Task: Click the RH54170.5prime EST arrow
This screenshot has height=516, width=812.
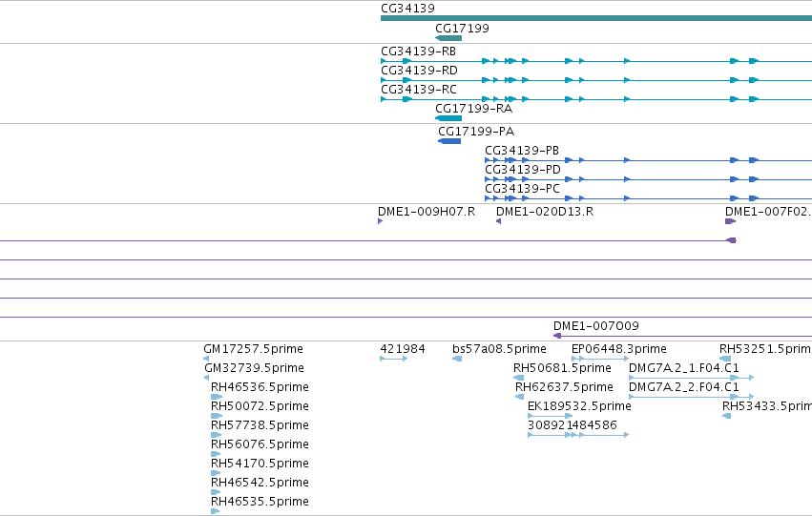Action: point(216,473)
